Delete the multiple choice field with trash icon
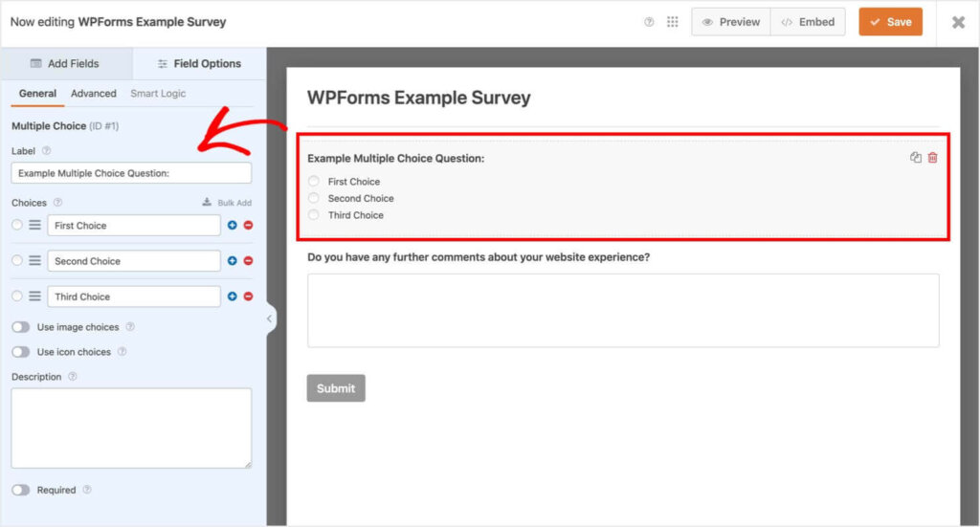Image resolution: width=980 pixels, height=527 pixels. 932,158
